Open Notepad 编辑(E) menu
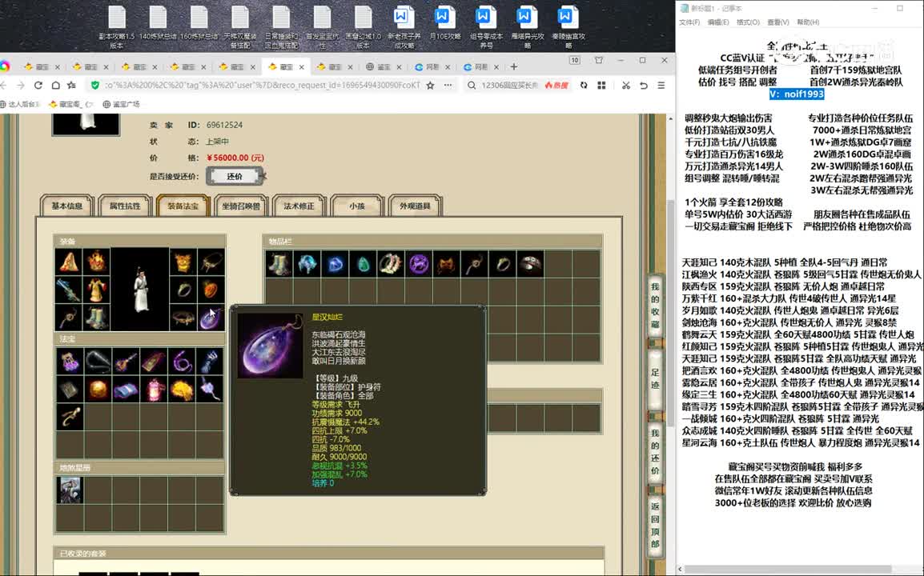Image resolution: width=924 pixels, height=576 pixels. (717, 22)
